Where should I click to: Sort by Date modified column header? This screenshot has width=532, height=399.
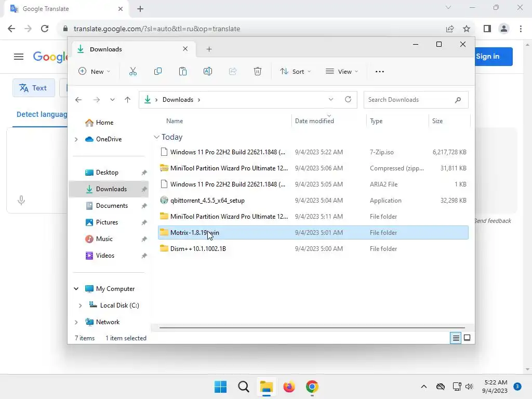click(314, 121)
